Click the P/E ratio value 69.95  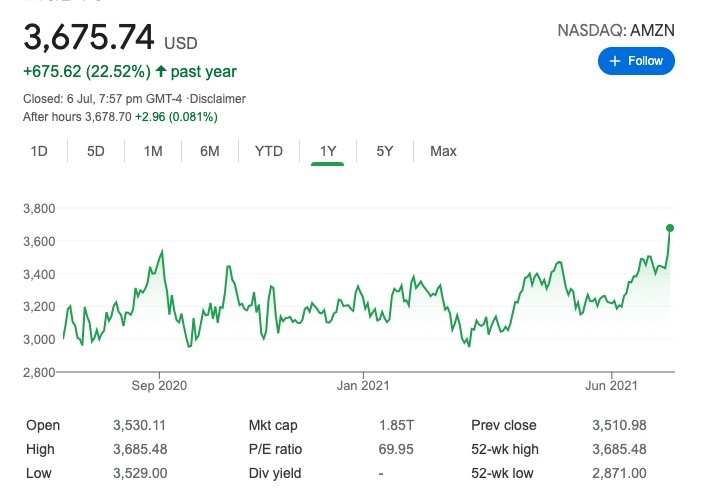(x=396, y=449)
